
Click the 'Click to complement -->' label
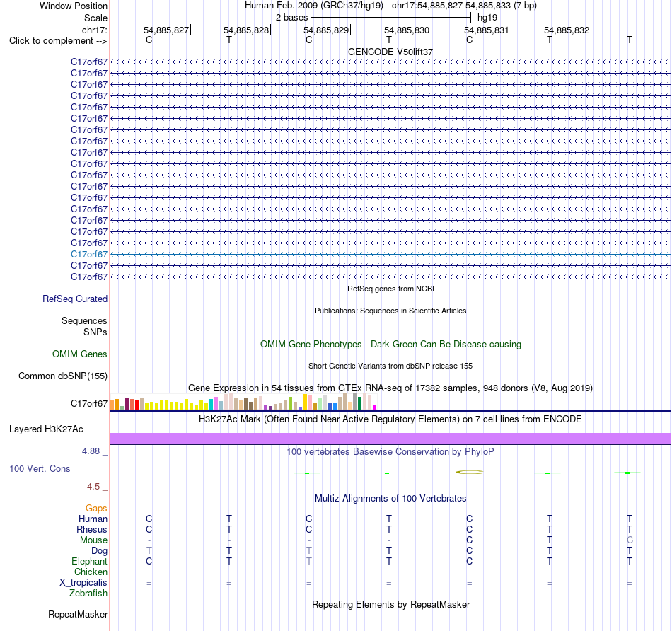(58, 41)
